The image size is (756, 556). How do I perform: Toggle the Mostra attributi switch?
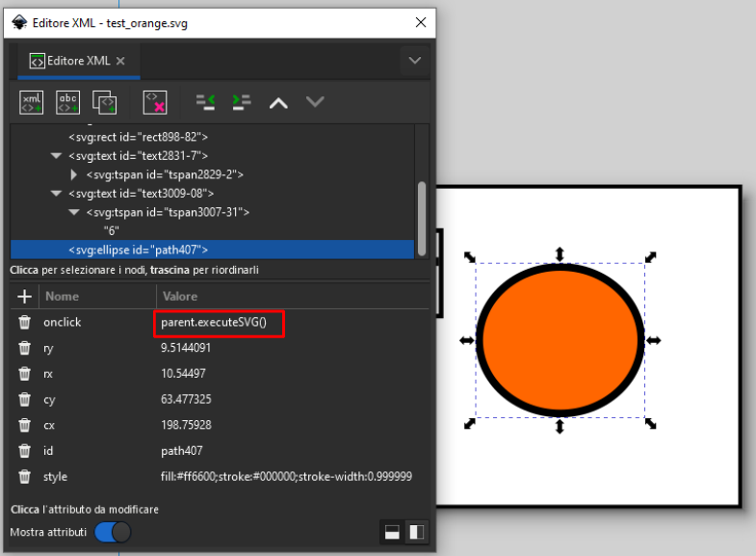(x=113, y=532)
